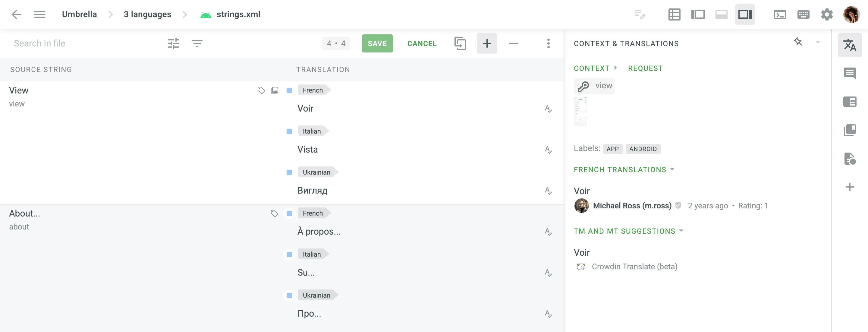Cancel the pending changes
This screenshot has width=868, height=332.
(x=422, y=43)
